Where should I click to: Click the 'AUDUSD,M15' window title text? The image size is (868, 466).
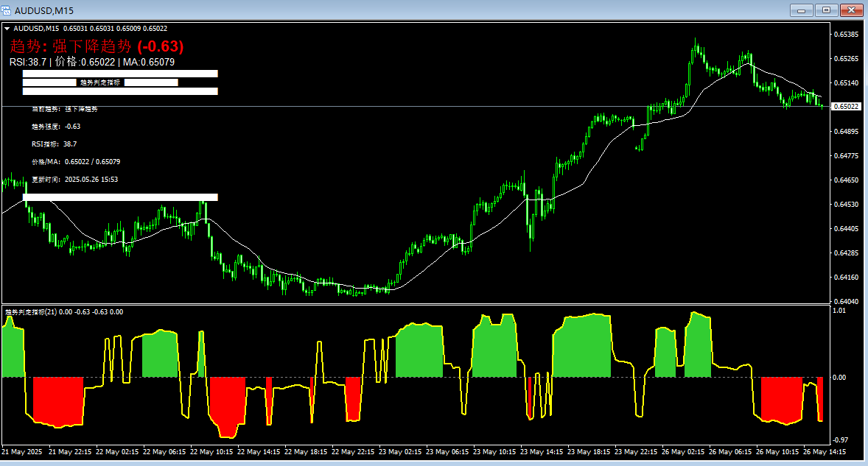coord(43,10)
